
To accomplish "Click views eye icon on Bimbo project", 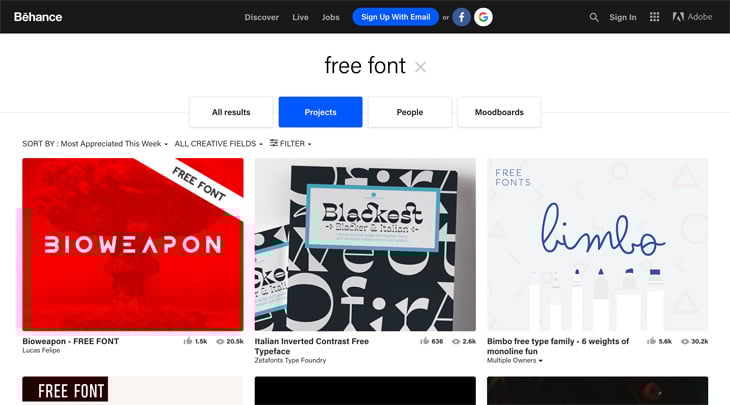I will point(685,341).
